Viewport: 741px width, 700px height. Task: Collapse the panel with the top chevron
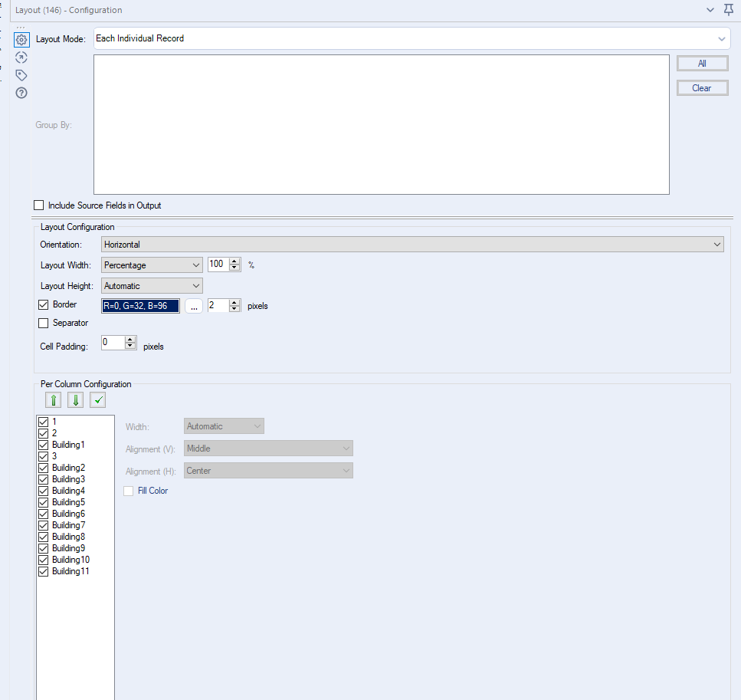click(709, 9)
